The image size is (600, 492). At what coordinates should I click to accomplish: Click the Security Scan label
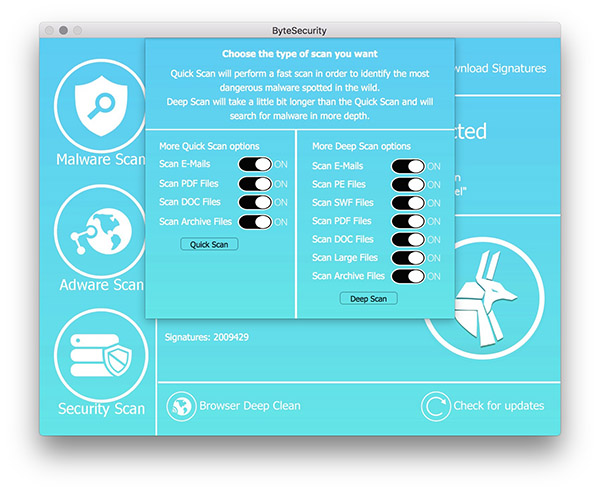pyautogui.click(x=101, y=409)
